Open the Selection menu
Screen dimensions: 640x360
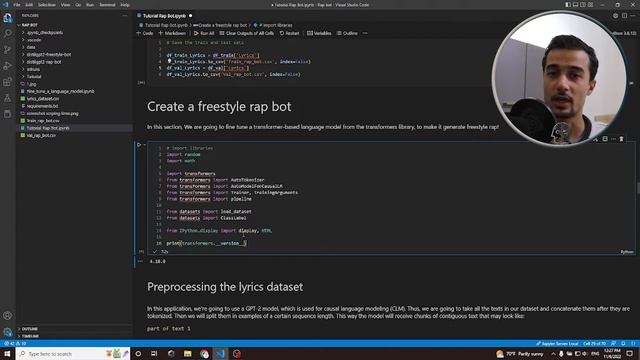(x=47, y=5)
